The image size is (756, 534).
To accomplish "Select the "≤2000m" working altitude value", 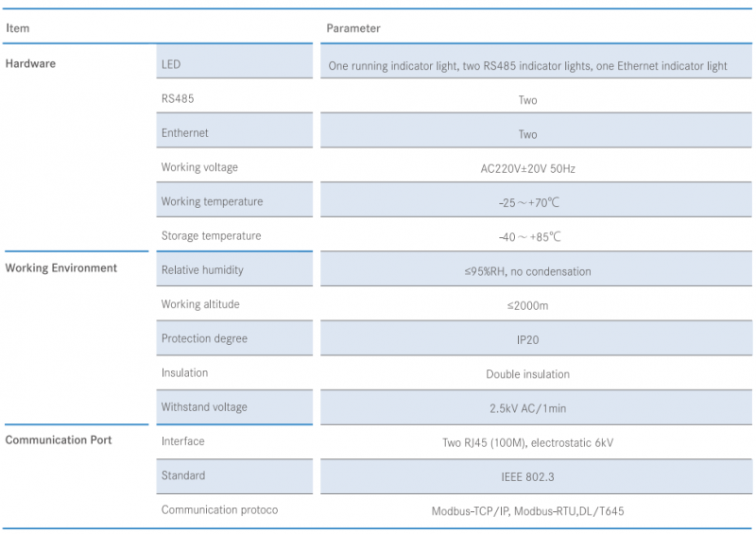I will (x=527, y=305).
